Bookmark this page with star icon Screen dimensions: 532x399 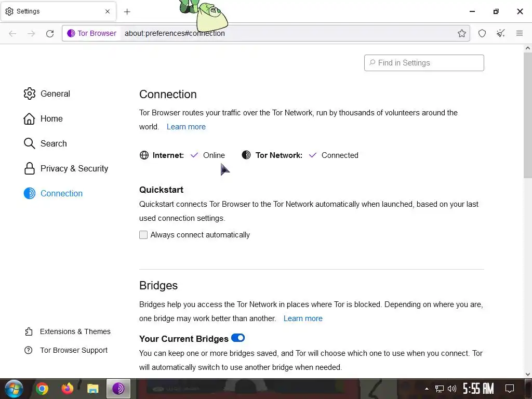(x=462, y=33)
